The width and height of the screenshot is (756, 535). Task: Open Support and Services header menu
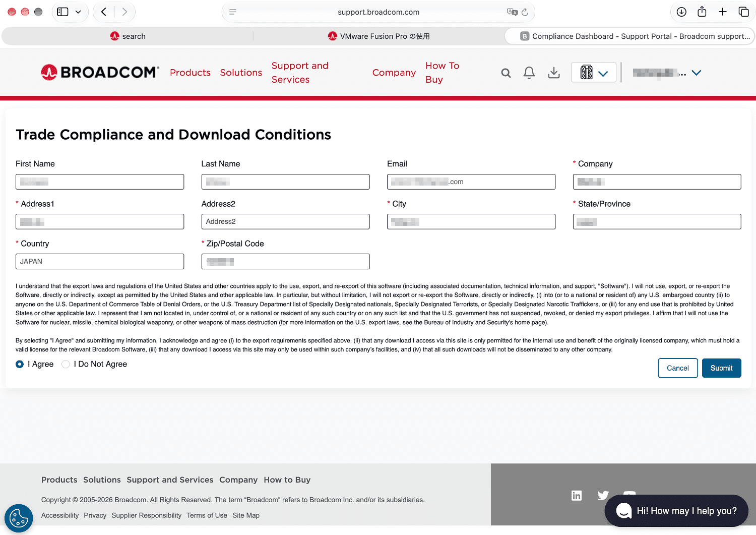pyautogui.click(x=300, y=73)
